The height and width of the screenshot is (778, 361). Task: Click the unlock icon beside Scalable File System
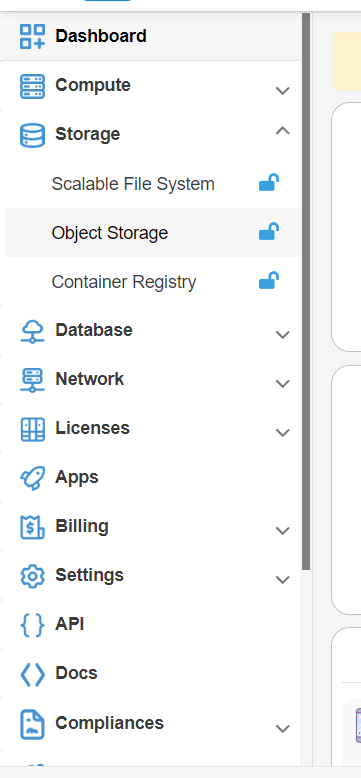269,183
